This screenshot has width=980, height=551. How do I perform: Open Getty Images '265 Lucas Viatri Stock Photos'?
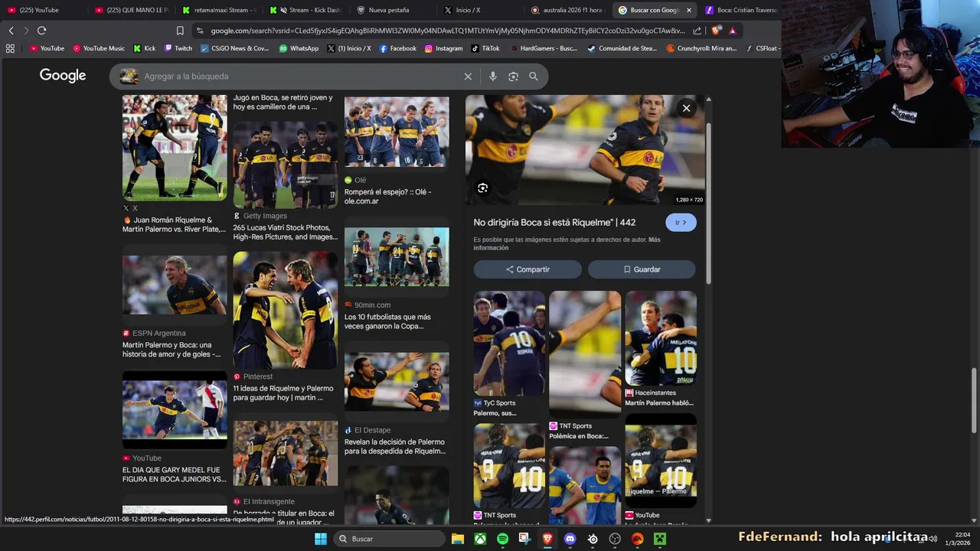[x=285, y=181]
